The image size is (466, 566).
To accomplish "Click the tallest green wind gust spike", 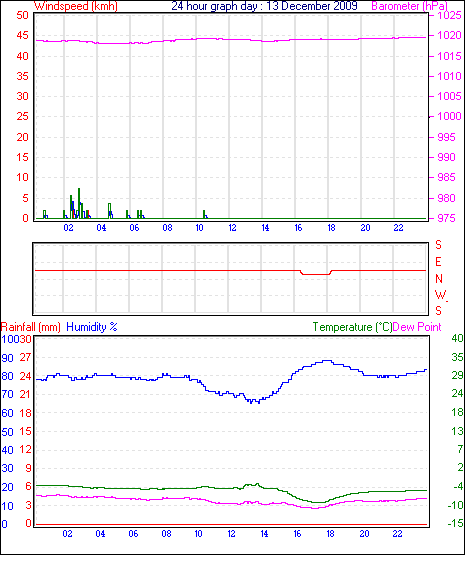I will [79, 203].
